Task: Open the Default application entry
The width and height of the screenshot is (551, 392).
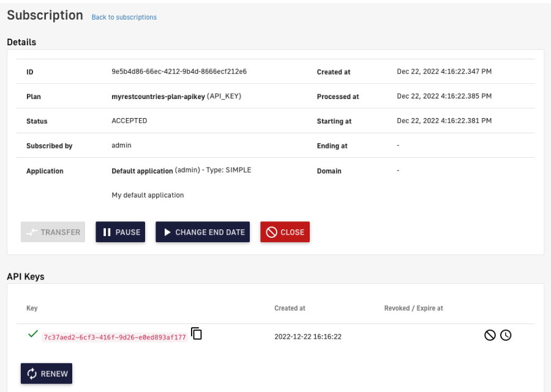Action: point(142,171)
